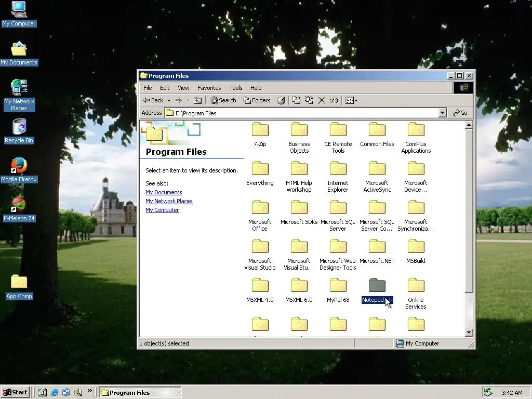Expand the taskbar quick launch chevron
This screenshot has height=399, width=532.
[89, 391]
